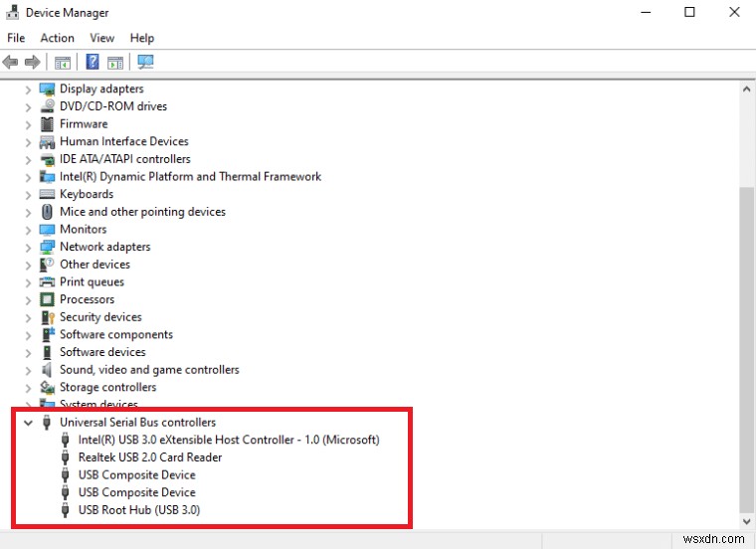Select Intel(R) USB 3.0 eXtensible Host Controller

click(x=229, y=440)
